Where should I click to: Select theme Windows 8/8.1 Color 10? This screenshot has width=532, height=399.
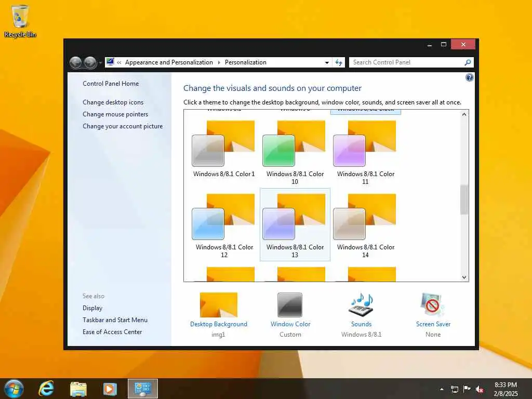coord(295,152)
